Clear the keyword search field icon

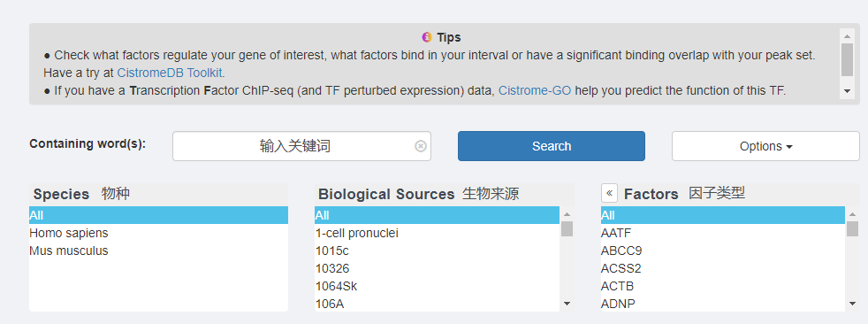coord(421,146)
